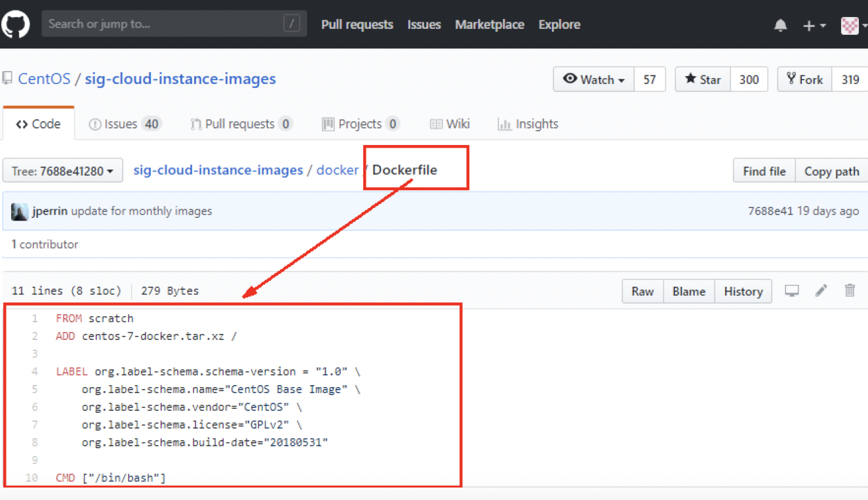Navigate to docker folder breadcrumb

[x=338, y=170]
